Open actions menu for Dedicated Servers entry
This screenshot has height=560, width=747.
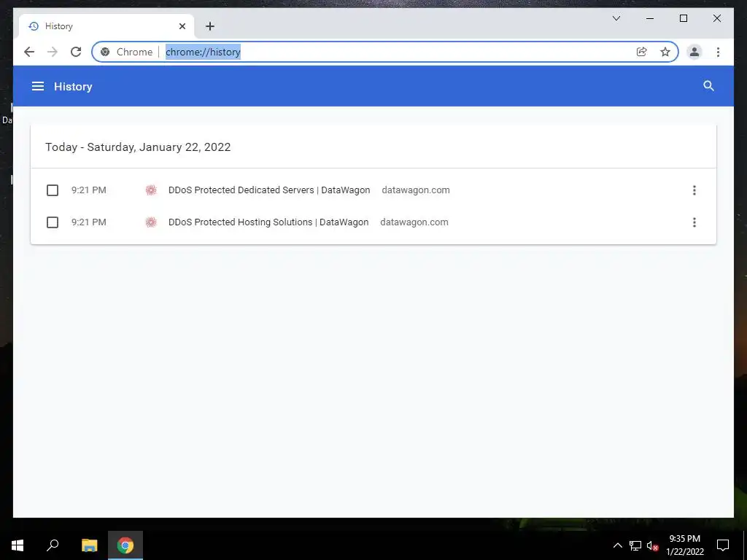(x=694, y=190)
